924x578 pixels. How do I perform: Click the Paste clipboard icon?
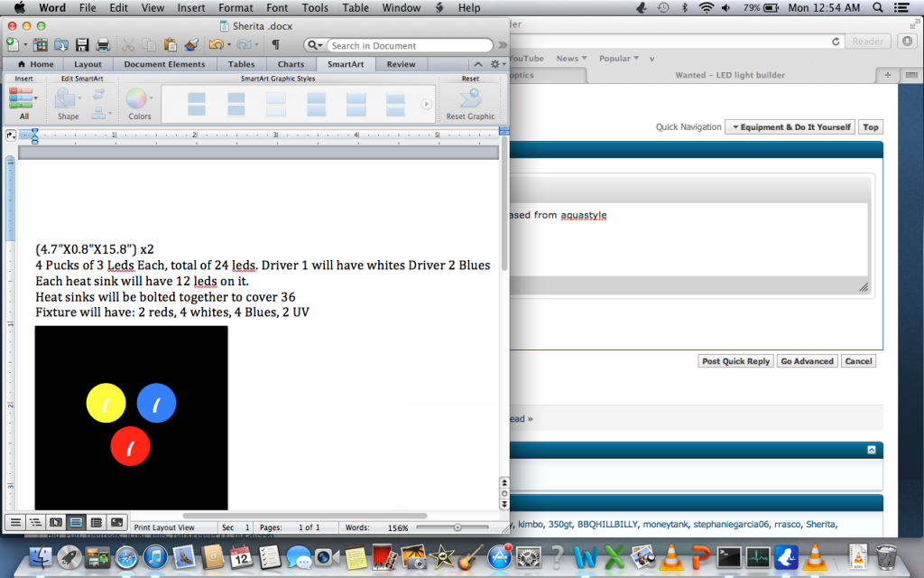point(169,44)
